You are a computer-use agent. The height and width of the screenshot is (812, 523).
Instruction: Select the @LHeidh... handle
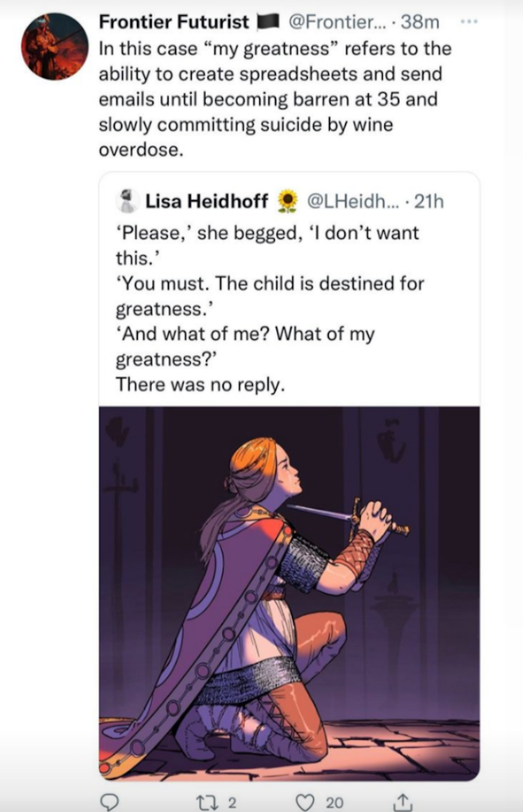pyautogui.click(x=353, y=201)
